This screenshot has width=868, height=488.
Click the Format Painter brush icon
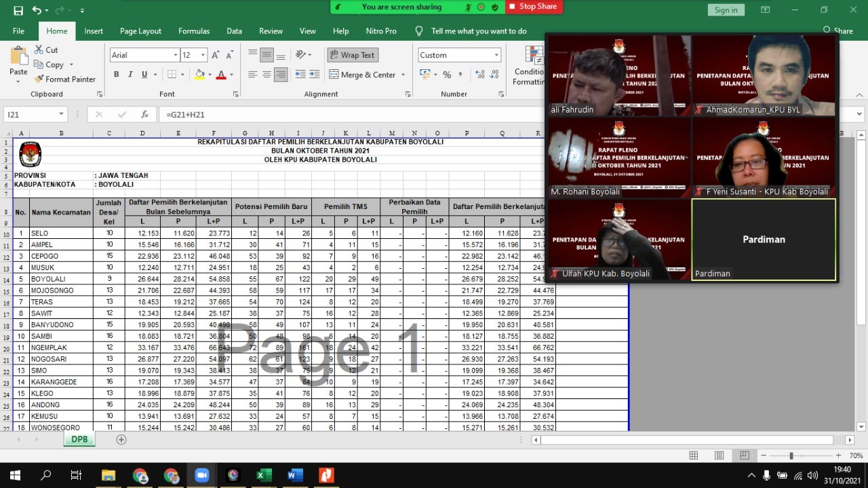[39, 79]
